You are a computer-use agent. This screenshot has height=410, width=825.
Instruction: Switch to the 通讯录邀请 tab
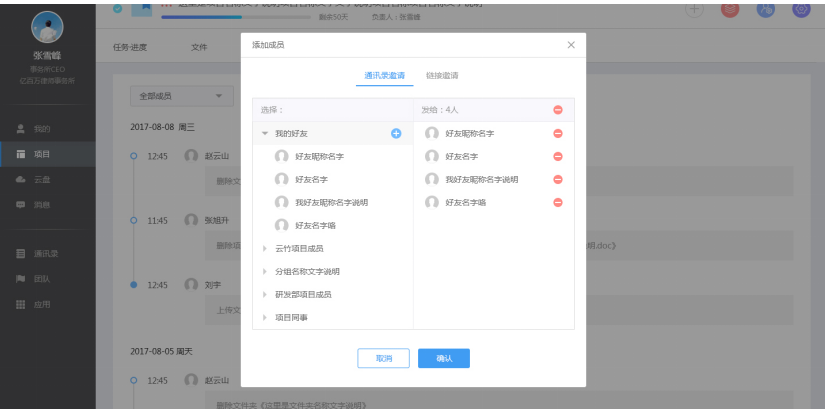click(385, 75)
